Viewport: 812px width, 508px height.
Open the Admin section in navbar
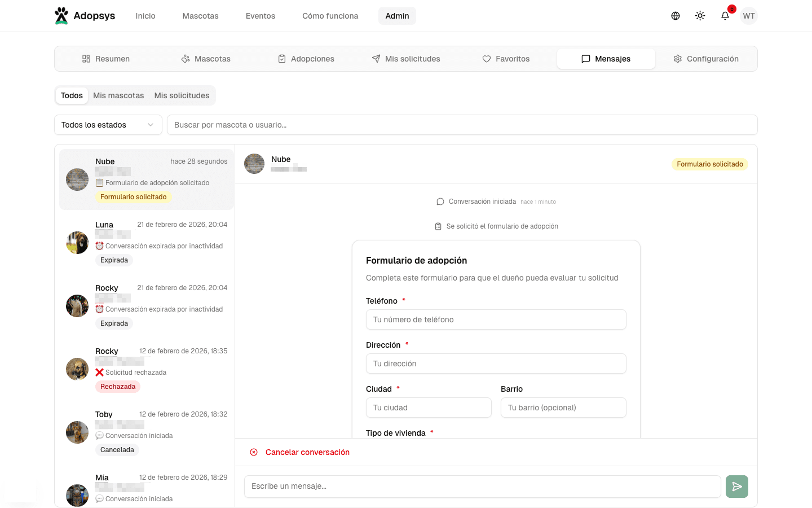click(397, 16)
